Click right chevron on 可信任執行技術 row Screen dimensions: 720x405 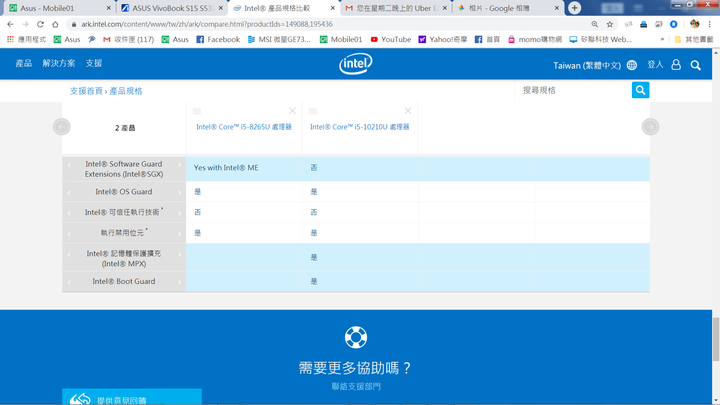(x=180, y=213)
